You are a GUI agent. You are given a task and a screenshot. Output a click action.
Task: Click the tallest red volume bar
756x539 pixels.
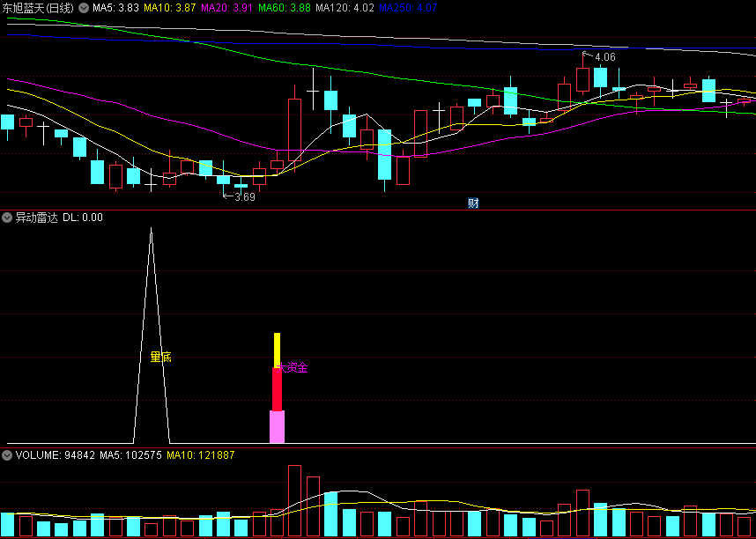294,501
